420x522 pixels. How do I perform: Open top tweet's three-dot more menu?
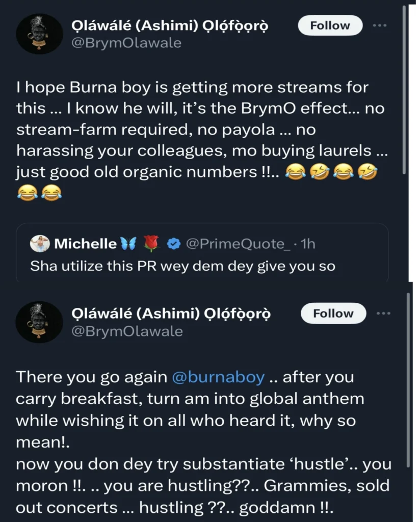[x=380, y=25]
